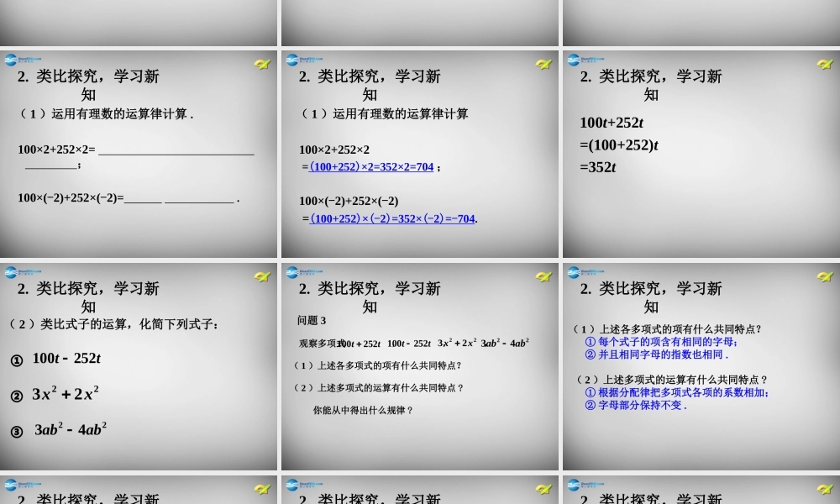
Task: Click the blue answer ②字母部分保持不变
Action: click(x=636, y=406)
